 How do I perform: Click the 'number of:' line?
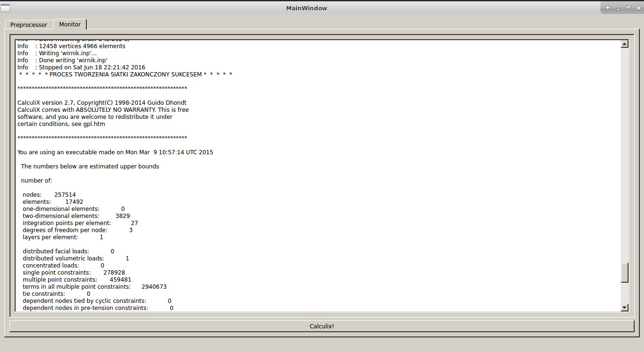37,181
